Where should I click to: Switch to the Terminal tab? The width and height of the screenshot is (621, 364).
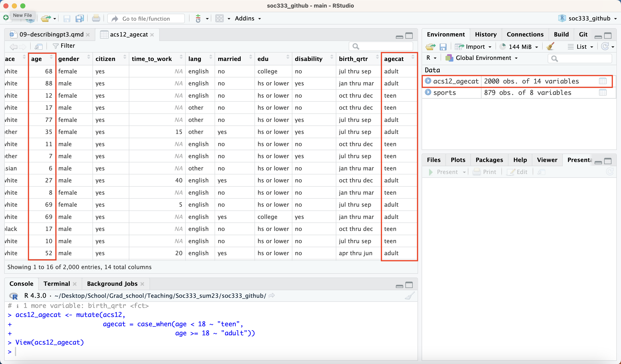(57, 283)
